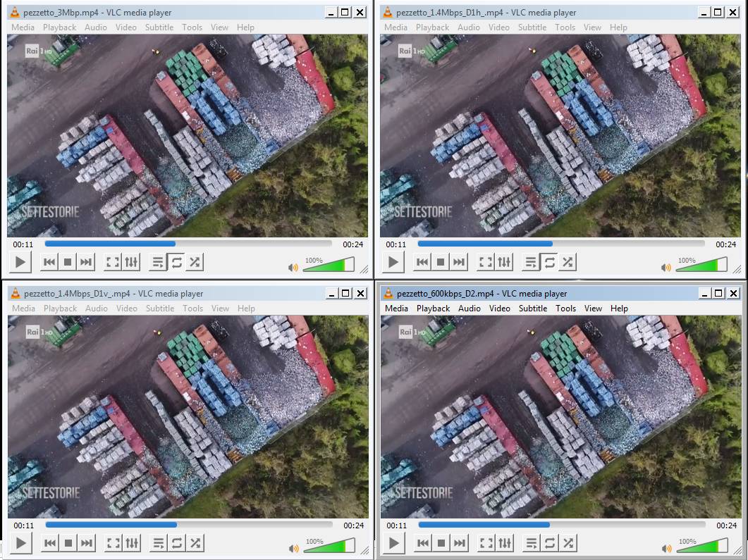The height and width of the screenshot is (560, 748).
Task: Adjust volume slider in pezzetto_600kbps_D2.mp4 window
Action: [x=703, y=545]
